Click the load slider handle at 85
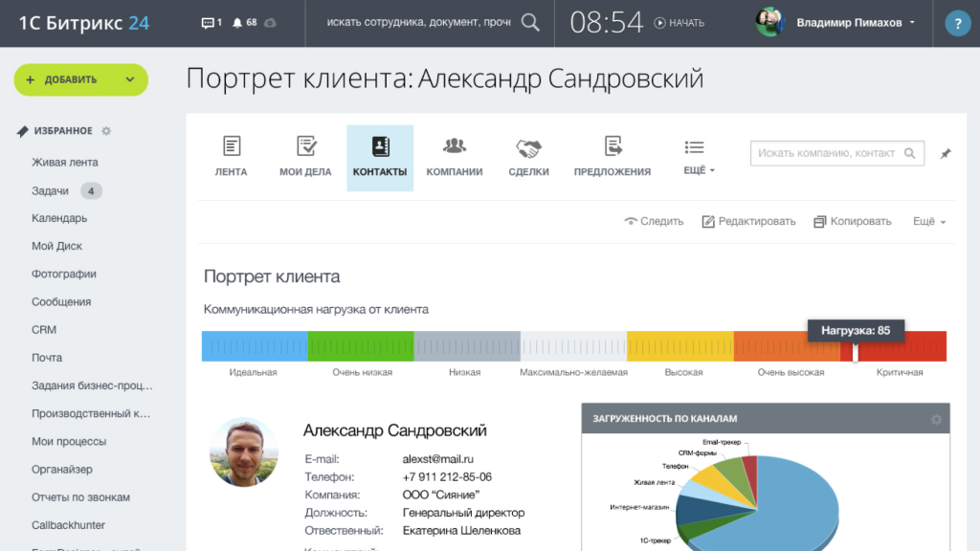This screenshot has width=980, height=551. click(x=856, y=351)
